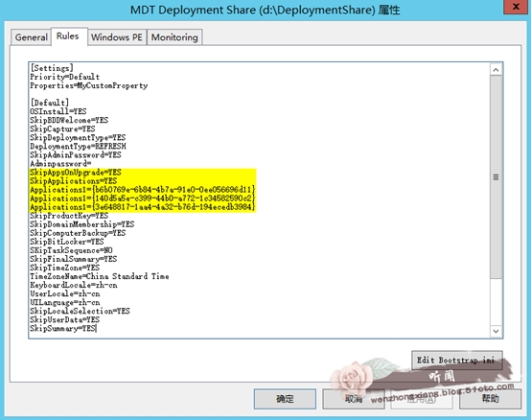This screenshot has height=420, width=531.
Task: Click the OSInstall=YES line
Action: point(58,111)
